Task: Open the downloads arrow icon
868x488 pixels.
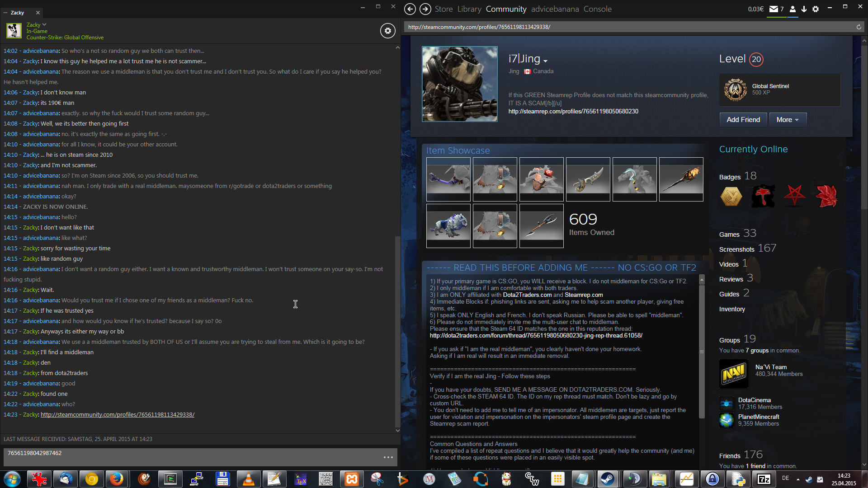Action: (x=804, y=9)
